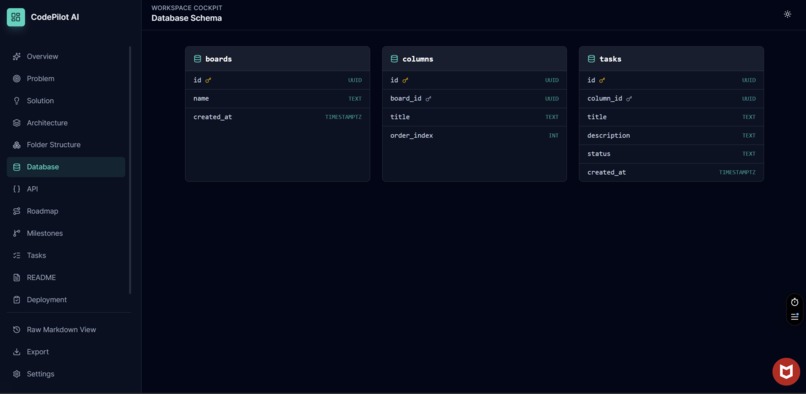
Task: Click created_at in the tasks table
Action: pyautogui.click(x=607, y=172)
